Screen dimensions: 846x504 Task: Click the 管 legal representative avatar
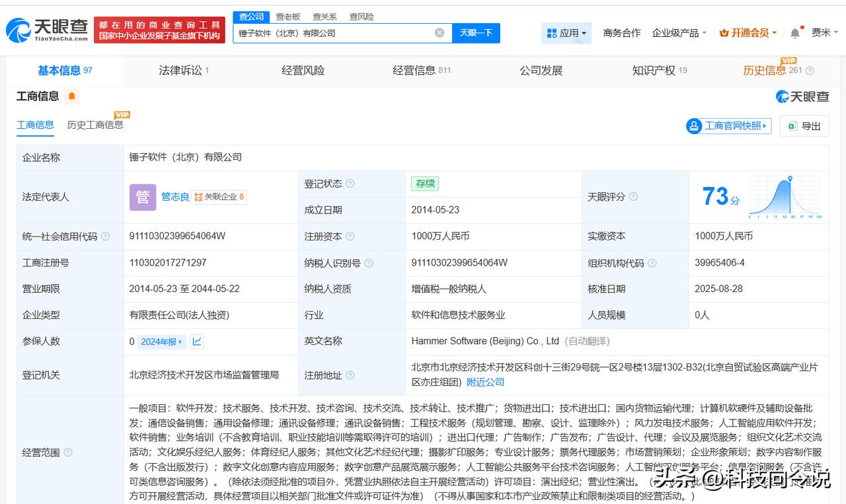[x=143, y=197]
